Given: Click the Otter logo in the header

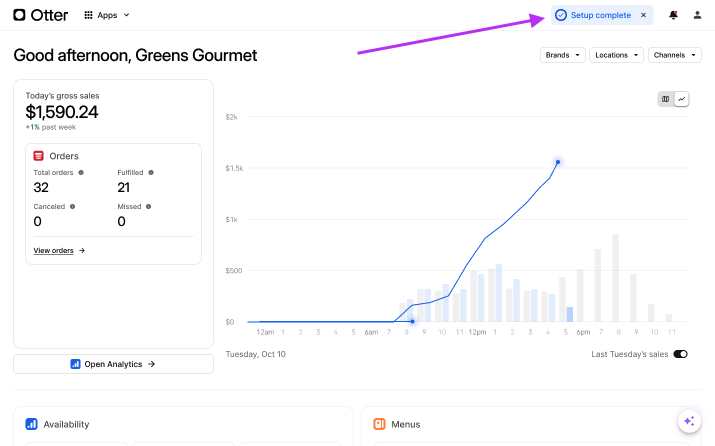Looking at the screenshot, I should point(39,15).
